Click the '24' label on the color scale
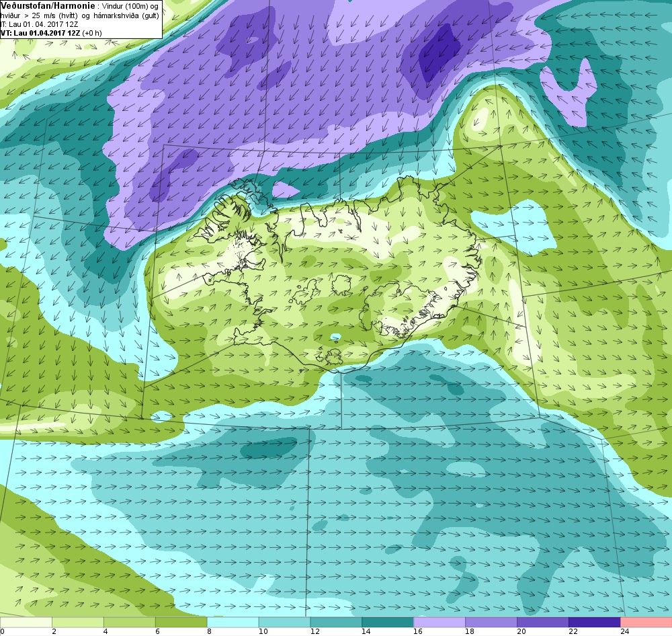The width and height of the screenshot is (672, 636). pos(625,631)
